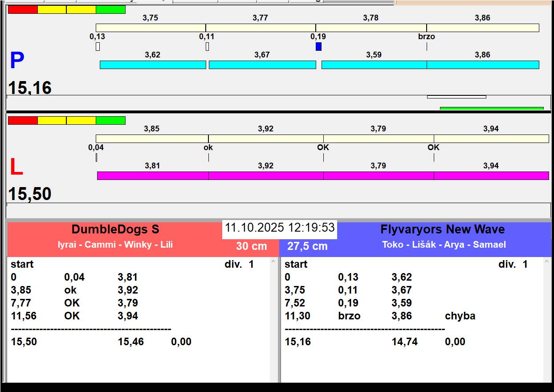Select the small white pass marker under 0,13

[x=98, y=46]
